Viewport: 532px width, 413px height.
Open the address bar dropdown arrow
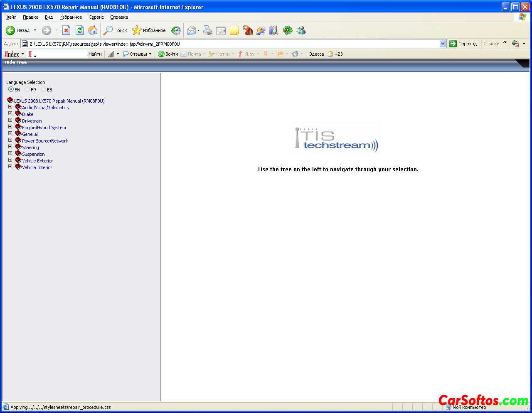pyautogui.click(x=443, y=44)
